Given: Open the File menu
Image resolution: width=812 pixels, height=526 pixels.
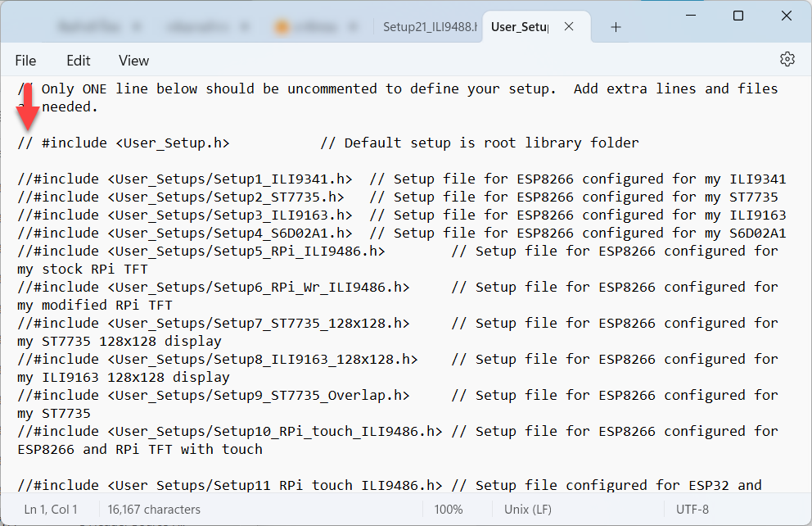Looking at the screenshot, I should 25,61.
